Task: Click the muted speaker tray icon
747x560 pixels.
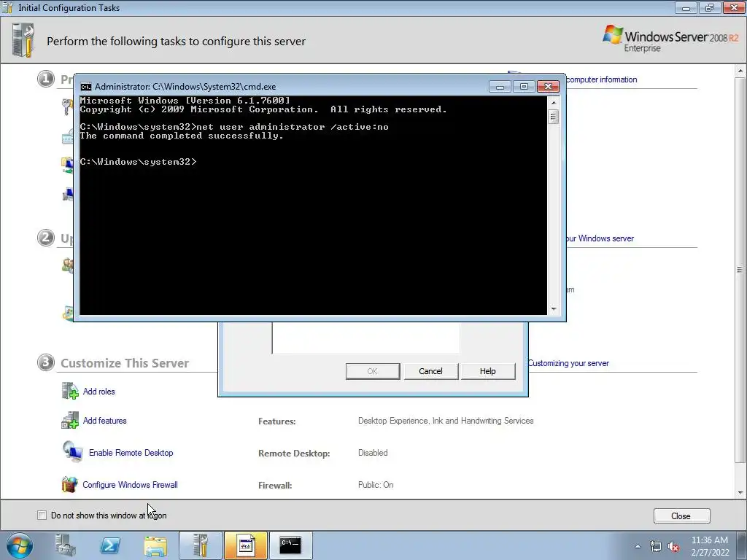Action: (x=673, y=546)
